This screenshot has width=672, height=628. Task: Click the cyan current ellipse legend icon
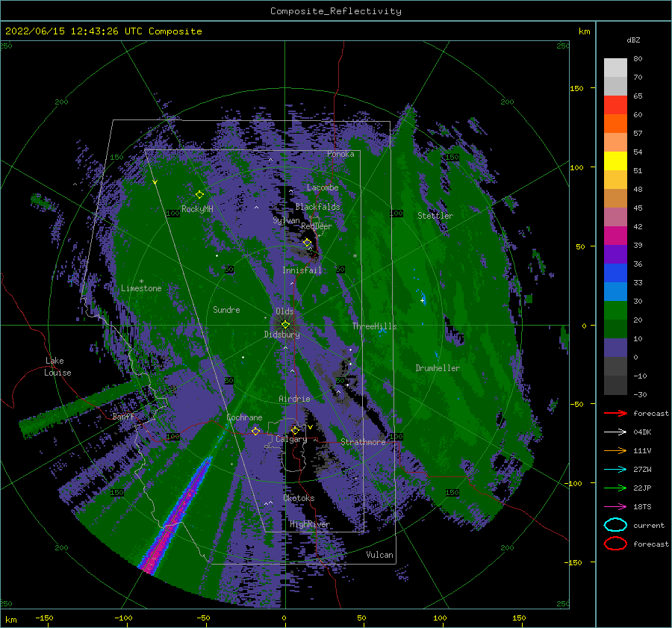615,525
